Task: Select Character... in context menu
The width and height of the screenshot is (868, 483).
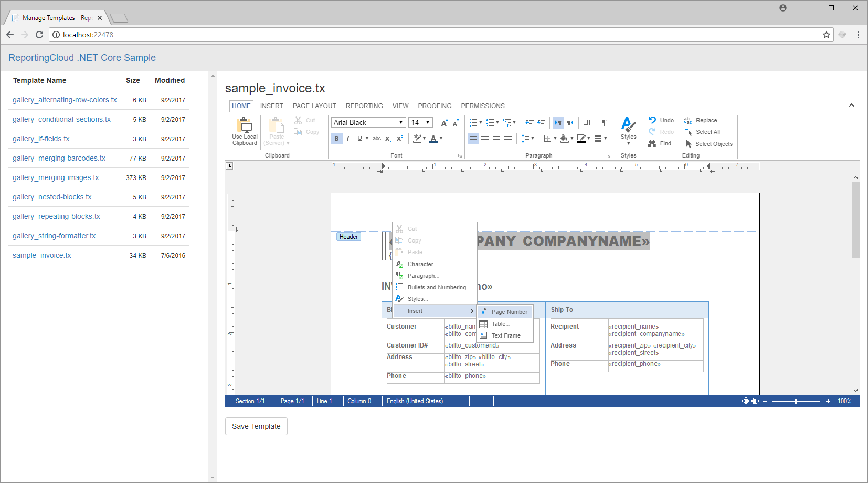Action: tap(435, 264)
